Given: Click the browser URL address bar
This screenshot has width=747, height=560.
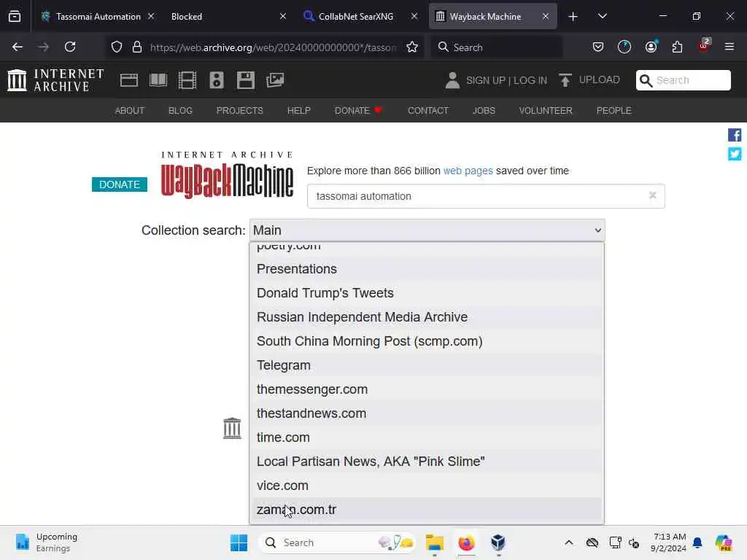Looking at the screenshot, I should click(x=273, y=47).
